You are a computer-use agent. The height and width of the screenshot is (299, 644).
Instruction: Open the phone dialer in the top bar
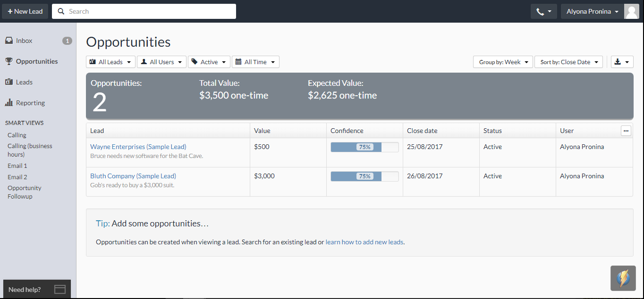pyautogui.click(x=543, y=11)
